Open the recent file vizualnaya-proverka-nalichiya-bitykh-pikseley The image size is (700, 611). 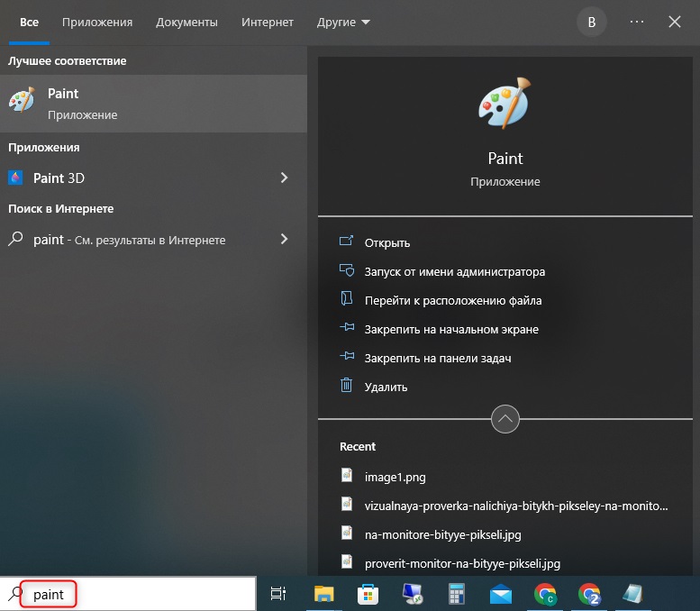point(516,506)
